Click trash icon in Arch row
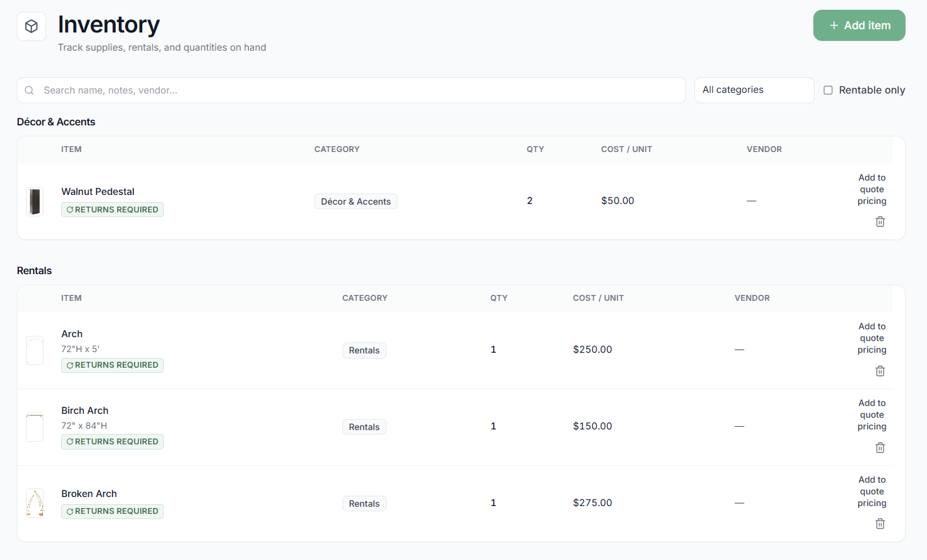 [x=880, y=371]
